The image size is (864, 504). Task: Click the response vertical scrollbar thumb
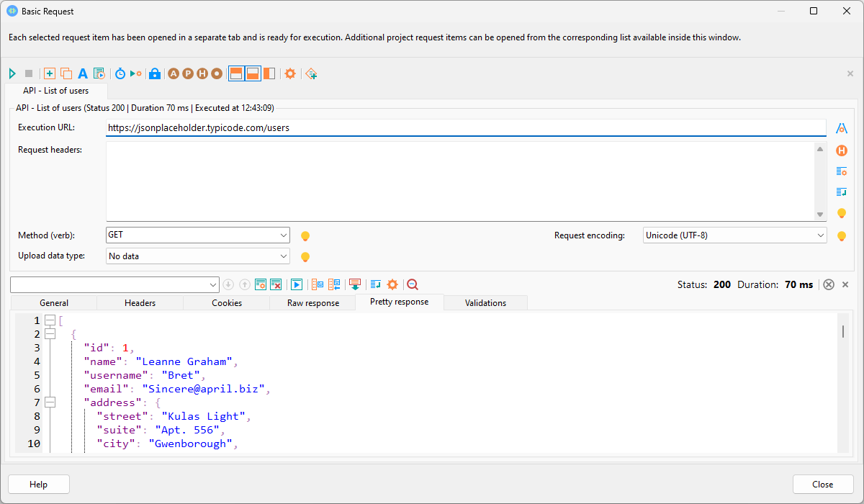(843, 330)
